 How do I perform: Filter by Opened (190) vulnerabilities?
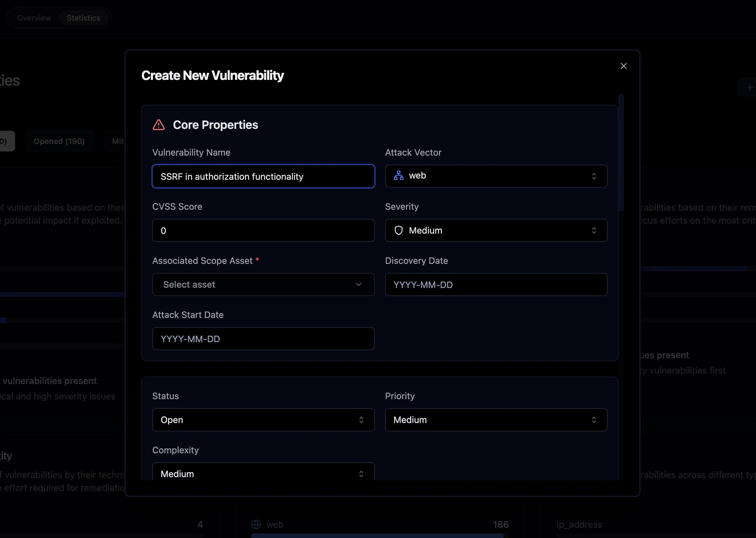pos(59,141)
